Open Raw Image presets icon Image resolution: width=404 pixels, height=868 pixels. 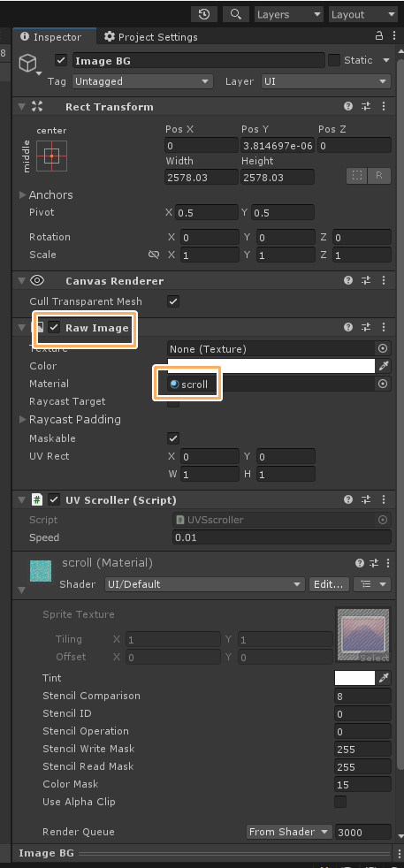(366, 327)
